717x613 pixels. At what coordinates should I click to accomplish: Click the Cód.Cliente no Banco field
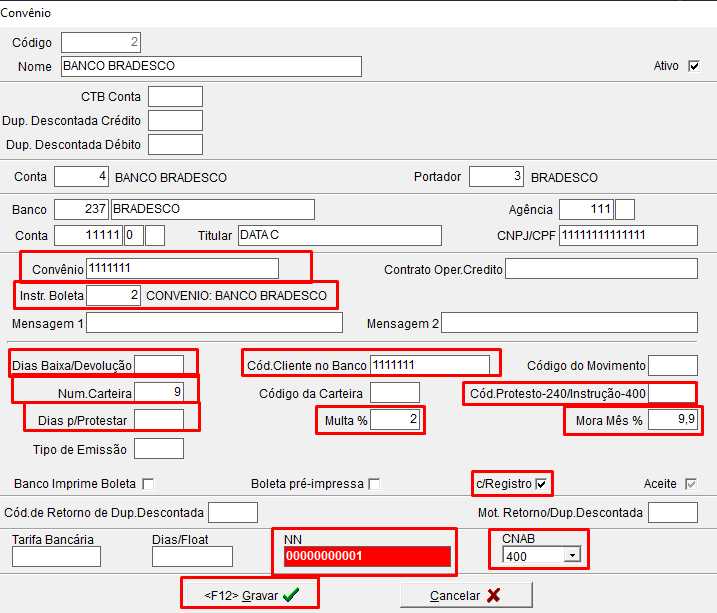(x=429, y=365)
